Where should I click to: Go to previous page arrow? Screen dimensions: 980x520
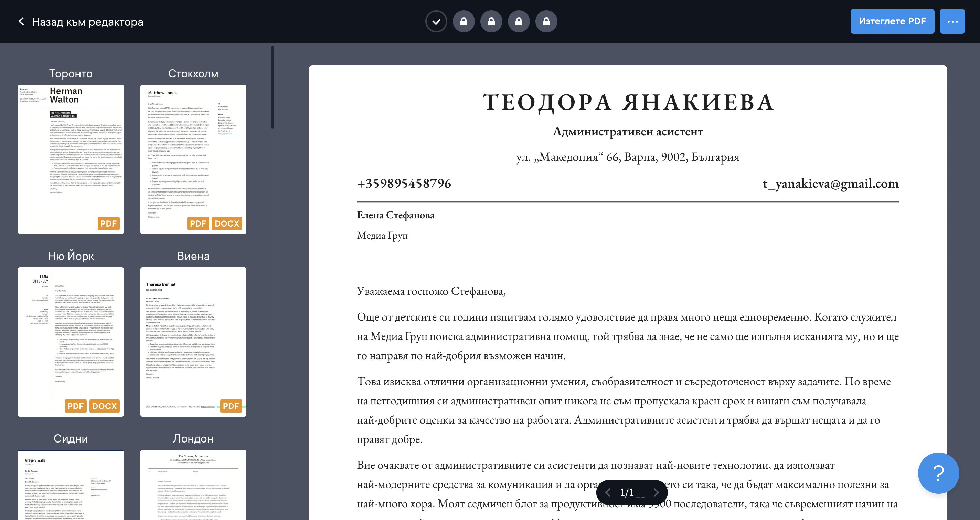[x=608, y=492]
